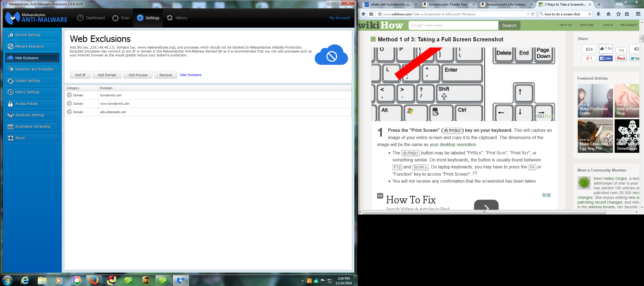
Task: Open the My Account link
Action: tap(340, 18)
